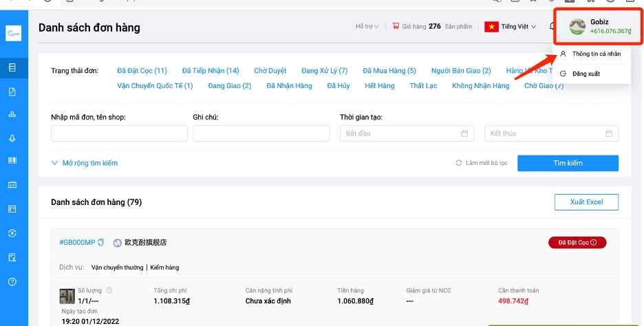Click the calendar checklist icon in sidebar

pyautogui.click(x=12, y=185)
